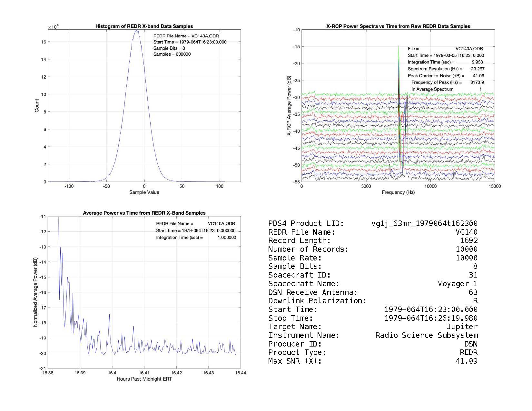The width and height of the screenshot is (532, 411).
Task: Select the 'Frequency (Hz)' x-axis label
Action: pos(398,192)
